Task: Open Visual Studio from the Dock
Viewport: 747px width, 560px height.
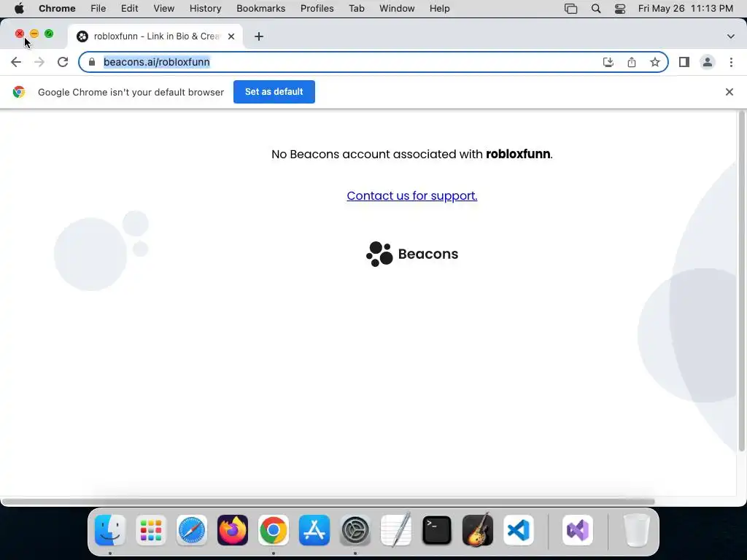Action: pos(578,530)
